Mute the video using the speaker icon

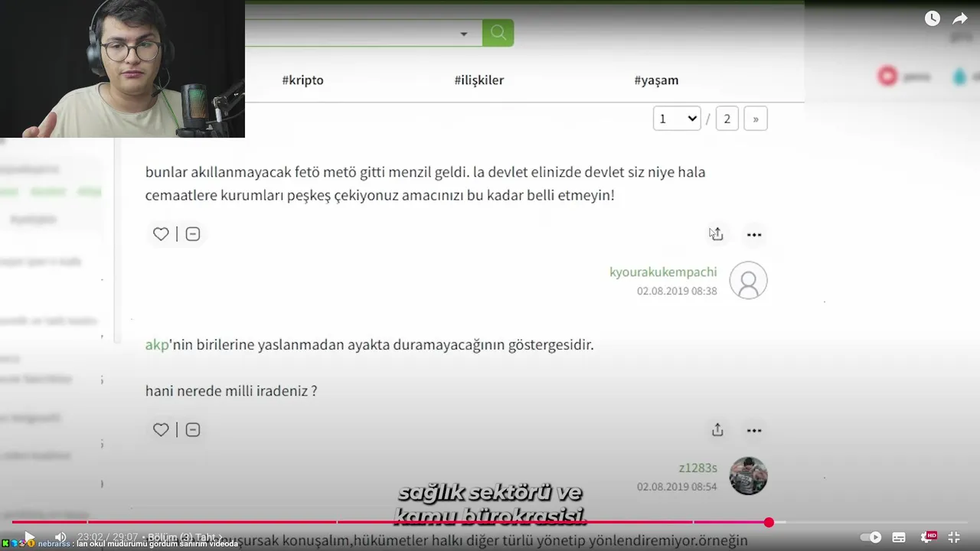(x=60, y=537)
